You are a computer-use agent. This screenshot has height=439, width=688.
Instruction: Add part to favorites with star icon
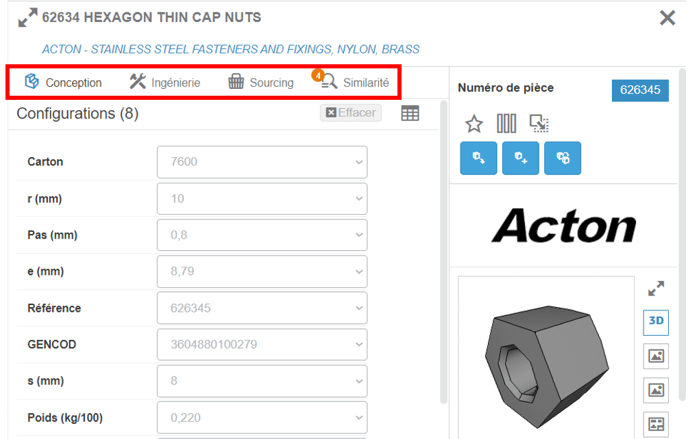click(474, 124)
